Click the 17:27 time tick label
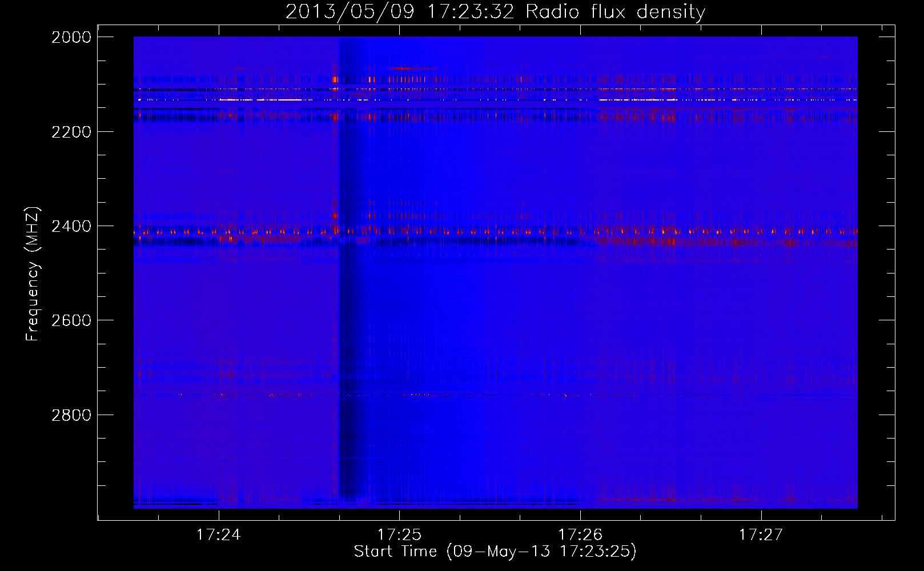Image resolution: width=924 pixels, height=571 pixels. click(761, 535)
